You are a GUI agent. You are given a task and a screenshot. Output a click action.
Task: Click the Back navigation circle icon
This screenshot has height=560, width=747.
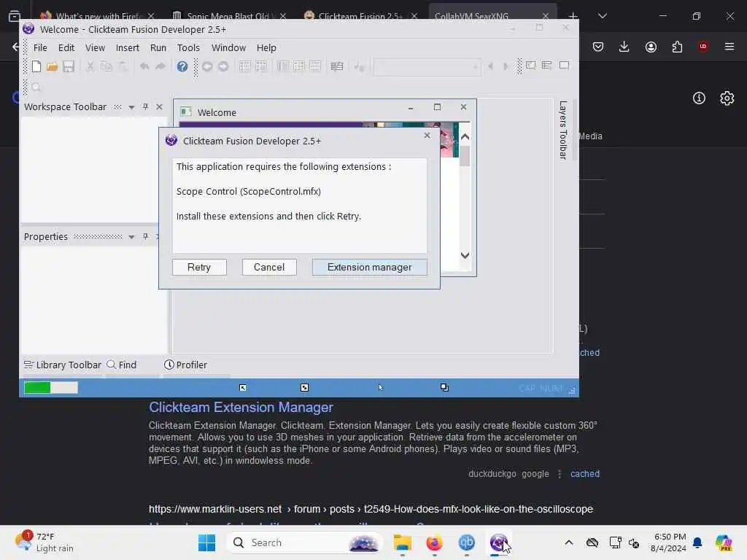coord(207,66)
